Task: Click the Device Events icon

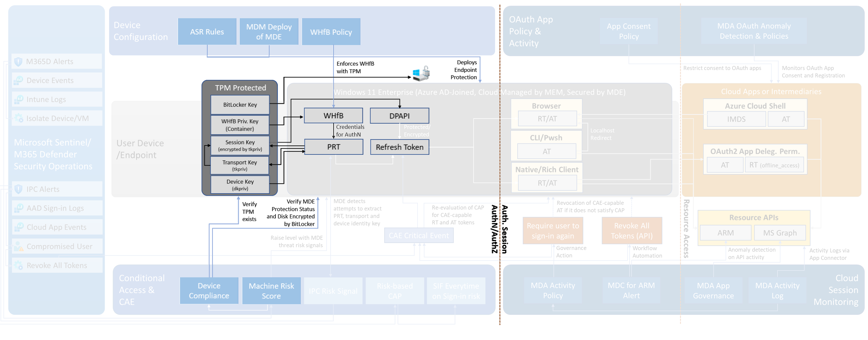Action: pos(18,81)
